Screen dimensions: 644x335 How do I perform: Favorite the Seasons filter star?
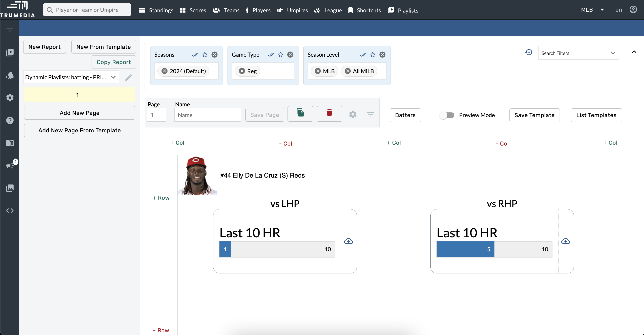pyautogui.click(x=205, y=54)
